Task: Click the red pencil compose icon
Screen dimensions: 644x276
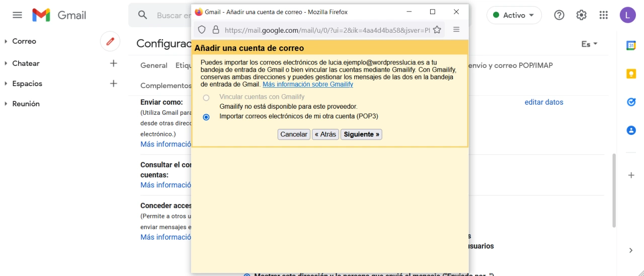Action: point(110,41)
